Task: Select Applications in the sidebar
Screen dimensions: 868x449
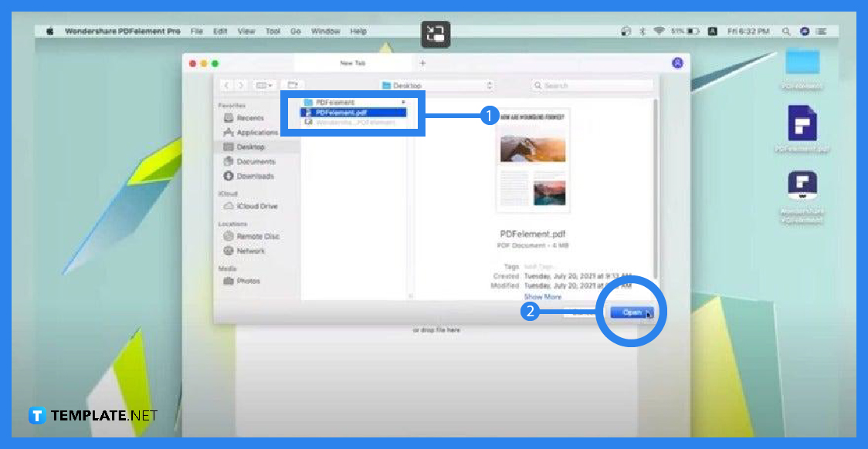Action: click(x=250, y=133)
